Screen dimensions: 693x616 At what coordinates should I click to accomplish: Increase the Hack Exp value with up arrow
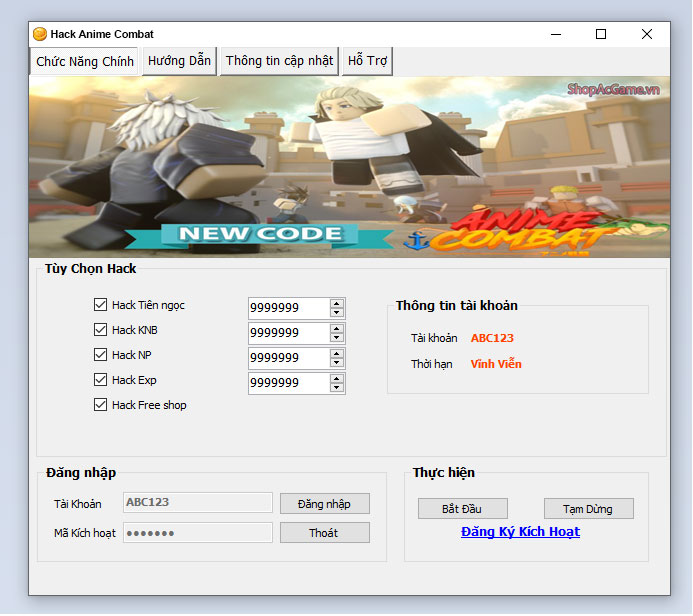click(x=337, y=379)
